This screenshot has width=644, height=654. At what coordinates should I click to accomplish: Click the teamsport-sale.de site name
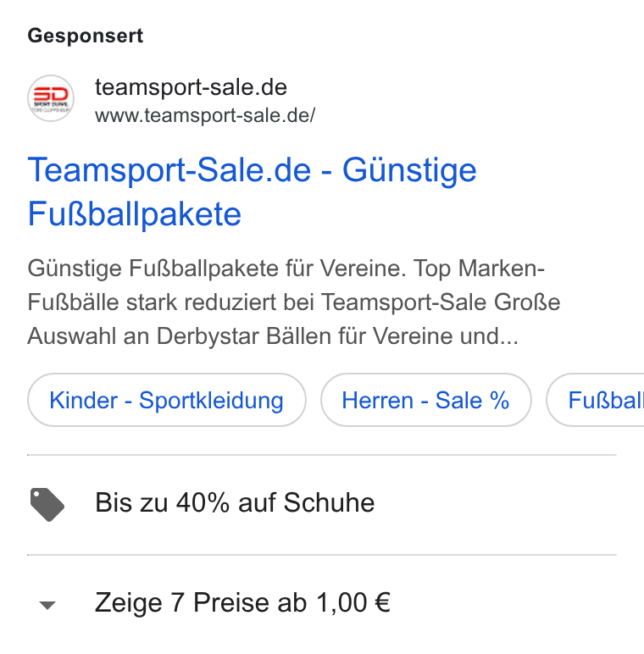191,87
